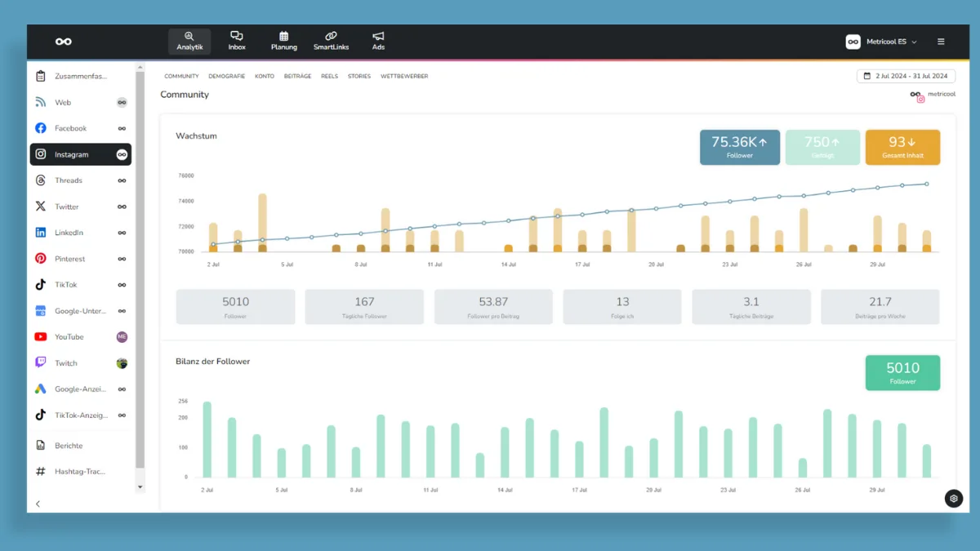This screenshot has height=551, width=980.
Task: Toggle the 93 Gesamt Inhalt series button
Action: point(902,147)
